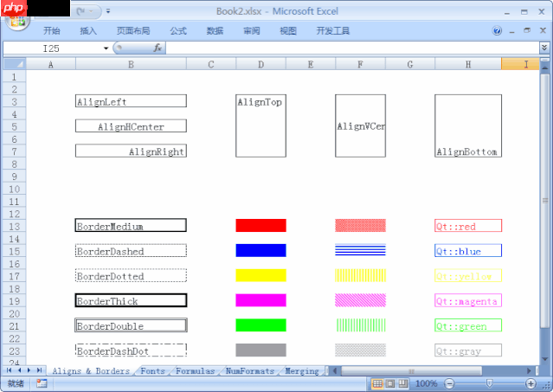Select the yellow filled cell
This screenshot has height=392, width=553.
coord(261,275)
